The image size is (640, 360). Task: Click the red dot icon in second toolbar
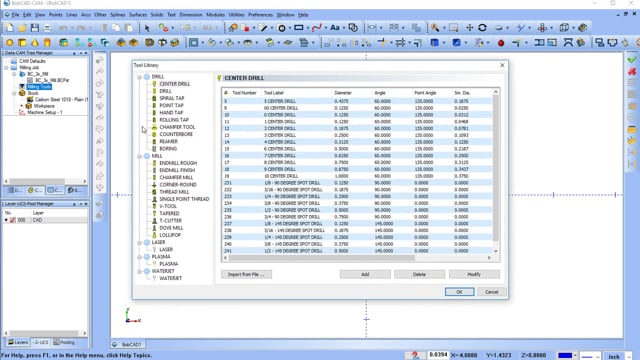coord(501,43)
